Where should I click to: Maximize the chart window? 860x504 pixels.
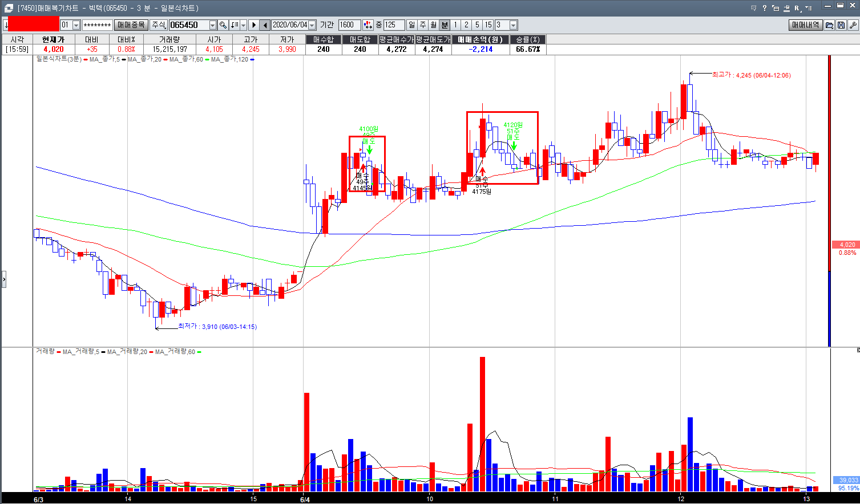point(840,6)
